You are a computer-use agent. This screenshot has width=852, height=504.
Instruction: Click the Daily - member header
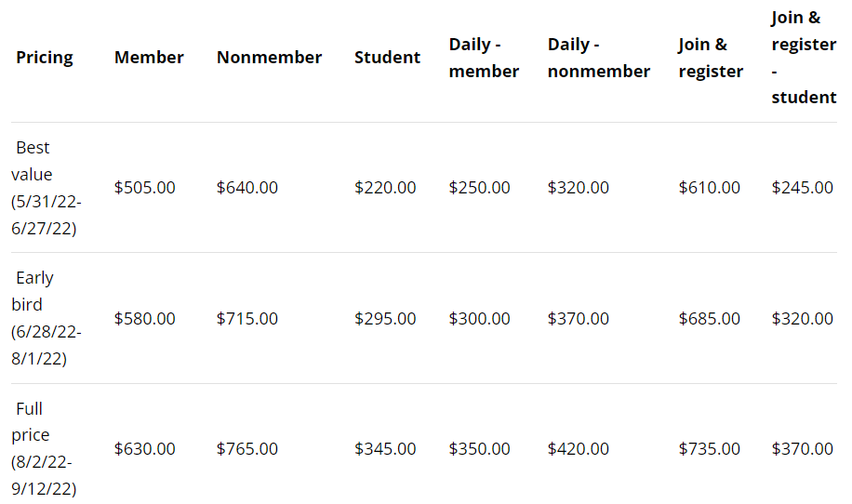(x=484, y=58)
